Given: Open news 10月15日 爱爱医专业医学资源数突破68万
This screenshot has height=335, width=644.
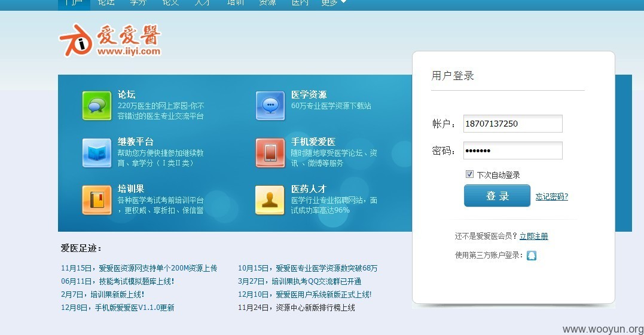Looking at the screenshot, I should point(307,268).
